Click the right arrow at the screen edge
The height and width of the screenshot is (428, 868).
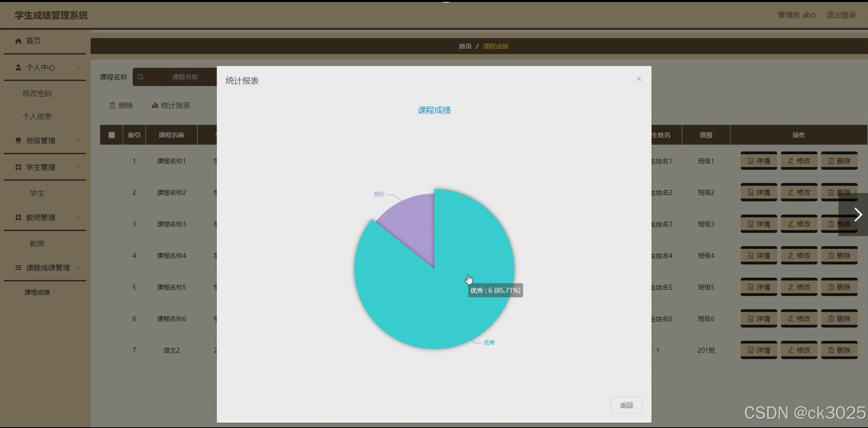858,215
